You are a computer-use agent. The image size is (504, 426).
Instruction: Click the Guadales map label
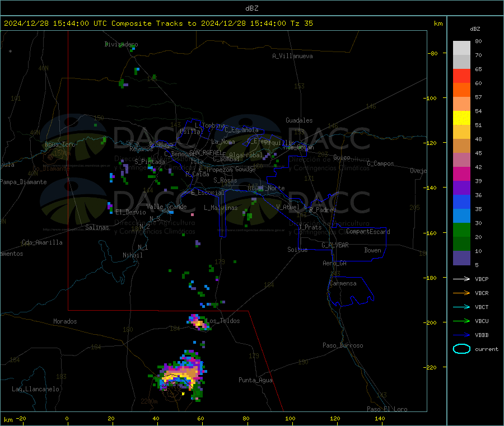pos(299,120)
